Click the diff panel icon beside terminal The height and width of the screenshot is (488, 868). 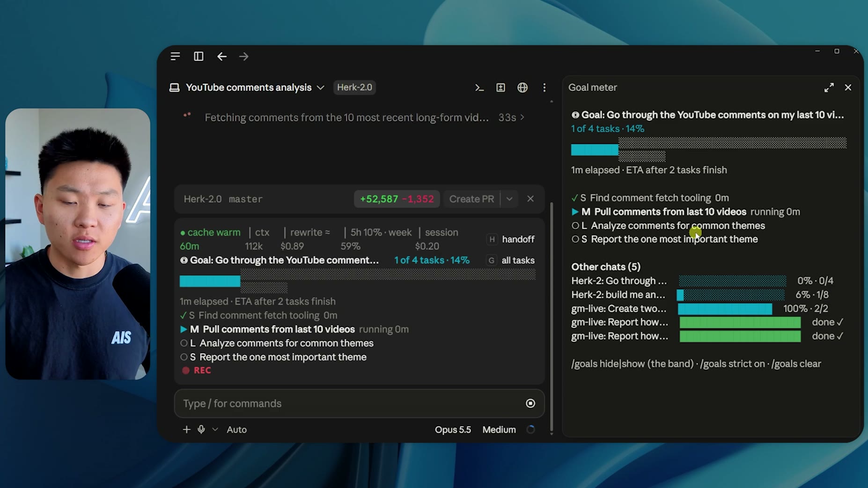500,88
